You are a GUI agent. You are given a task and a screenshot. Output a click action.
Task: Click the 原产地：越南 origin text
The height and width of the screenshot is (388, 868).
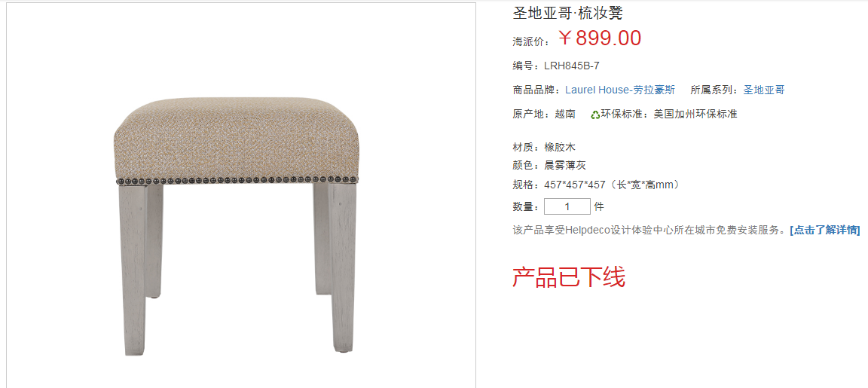(x=544, y=115)
